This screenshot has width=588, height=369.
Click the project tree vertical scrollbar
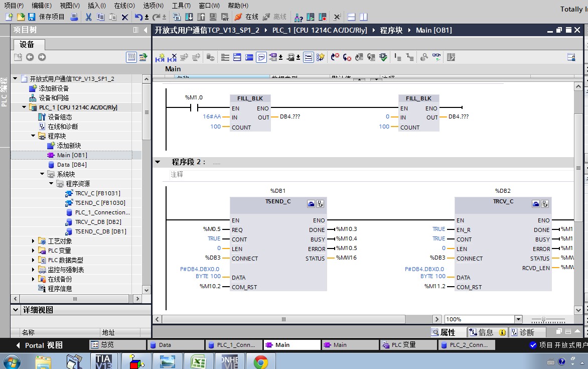(146, 111)
